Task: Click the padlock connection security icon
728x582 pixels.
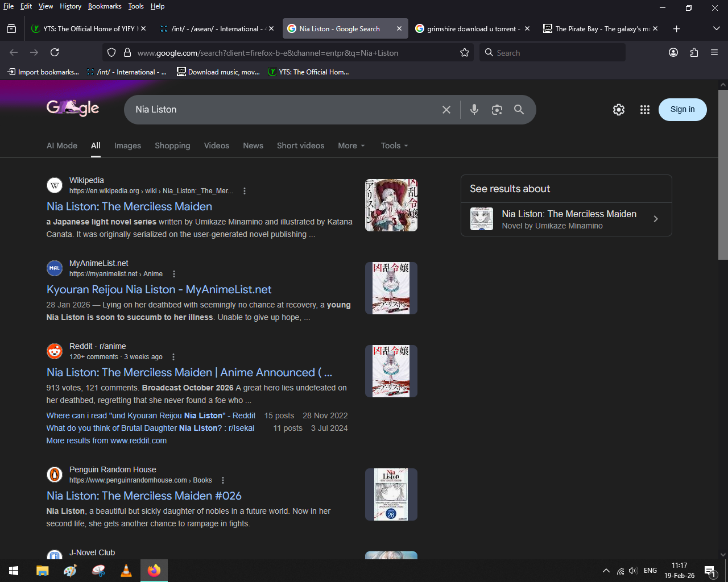Action: [x=127, y=53]
